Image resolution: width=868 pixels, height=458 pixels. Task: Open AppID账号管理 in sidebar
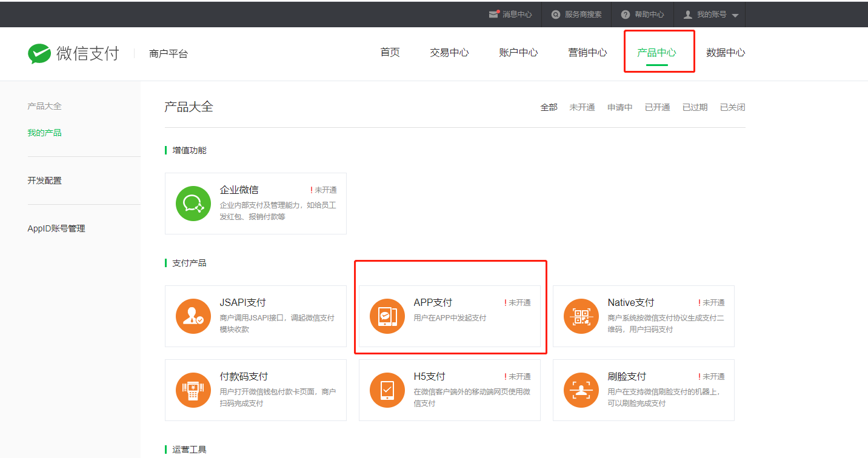click(x=56, y=228)
